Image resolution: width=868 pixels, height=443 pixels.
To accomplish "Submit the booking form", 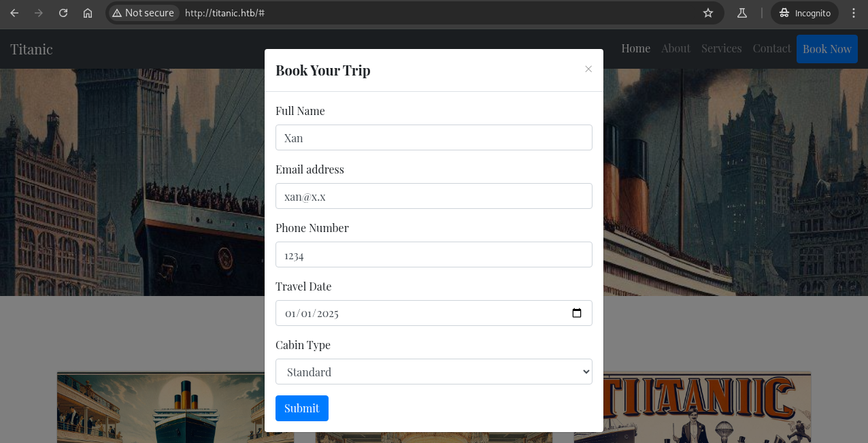I will [302, 408].
